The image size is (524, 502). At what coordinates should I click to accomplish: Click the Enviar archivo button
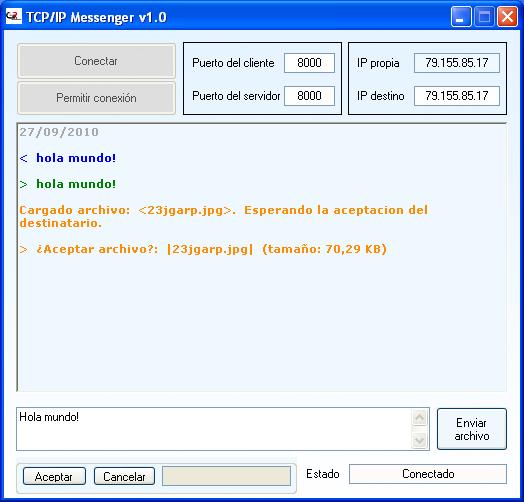472,429
